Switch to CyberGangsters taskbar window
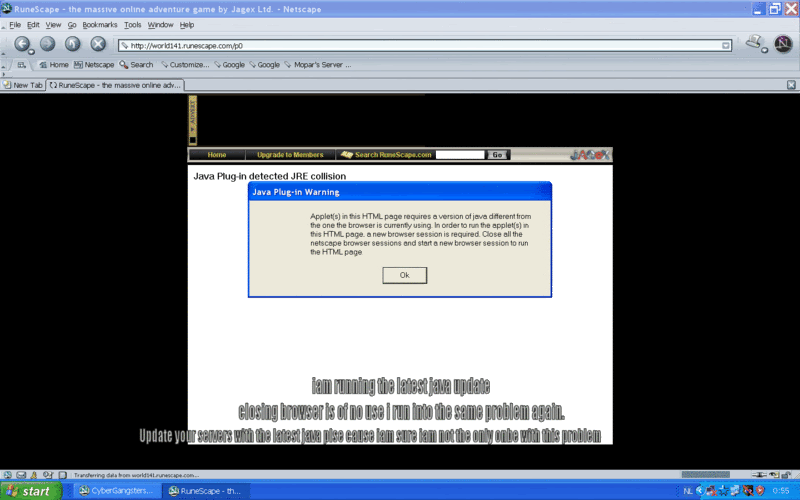Viewport: 800px width, 500px height. (117, 491)
